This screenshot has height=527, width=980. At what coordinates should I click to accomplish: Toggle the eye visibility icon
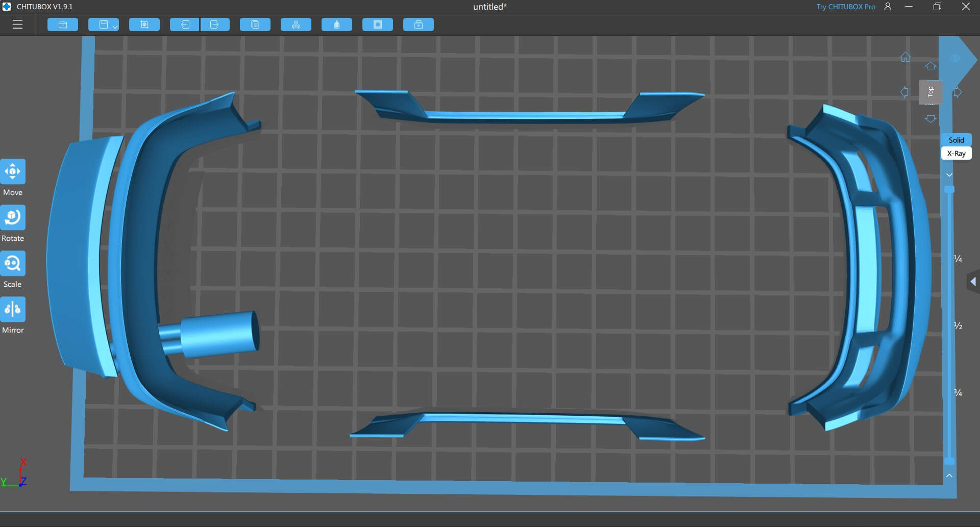tap(955, 59)
